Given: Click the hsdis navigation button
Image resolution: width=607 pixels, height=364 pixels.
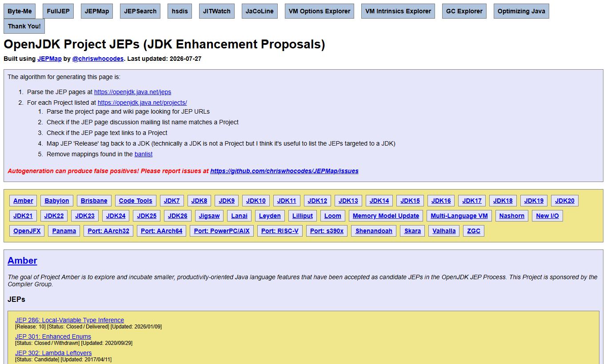Looking at the screenshot, I should click(x=180, y=11).
